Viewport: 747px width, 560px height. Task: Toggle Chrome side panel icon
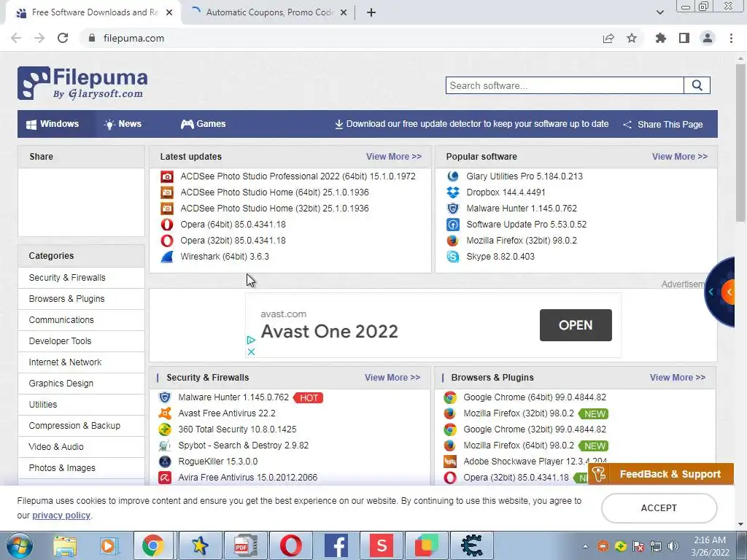pyautogui.click(x=684, y=38)
